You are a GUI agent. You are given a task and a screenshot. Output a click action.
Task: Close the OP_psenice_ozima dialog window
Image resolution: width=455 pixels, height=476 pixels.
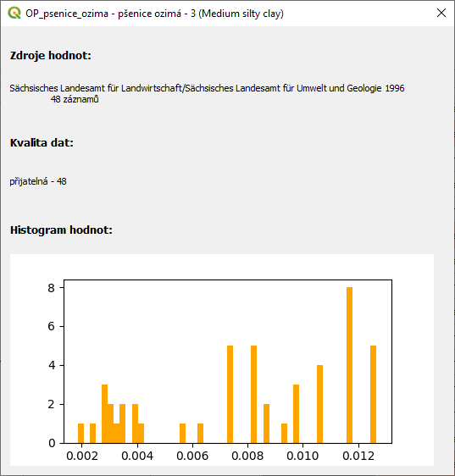click(x=441, y=13)
